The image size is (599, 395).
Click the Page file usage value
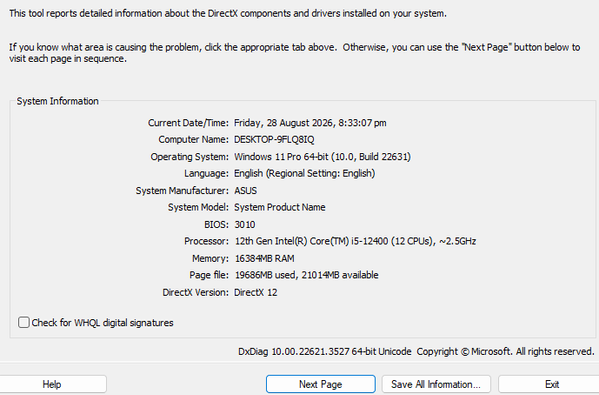[306, 275]
